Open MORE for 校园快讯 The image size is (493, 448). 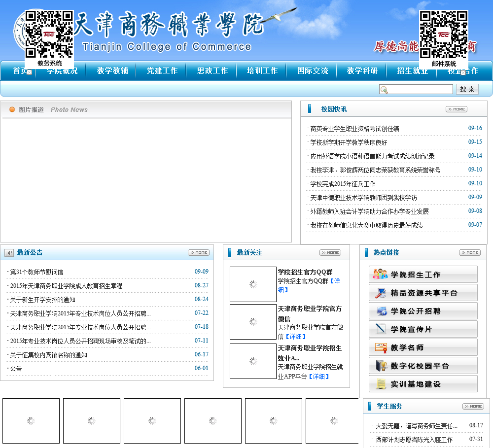pyautogui.click(x=456, y=109)
